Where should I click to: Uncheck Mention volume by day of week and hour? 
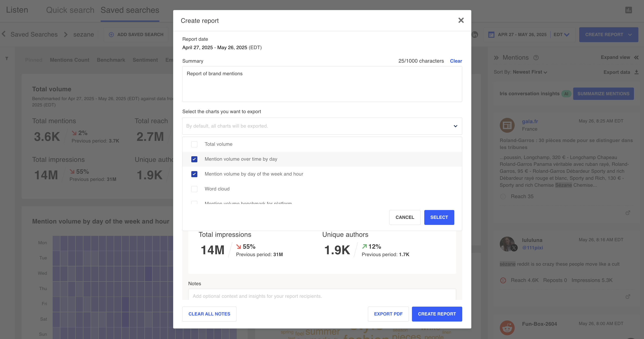[194, 174]
